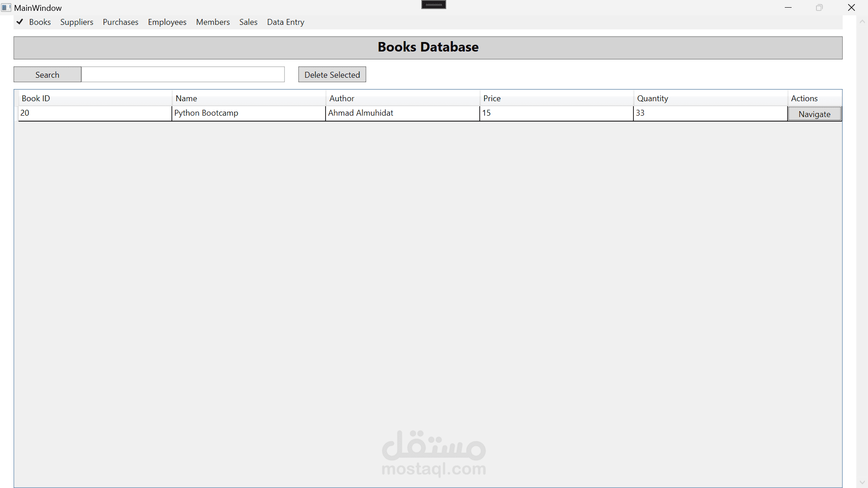Toggle the checkmark next to Books menu

click(20, 22)
